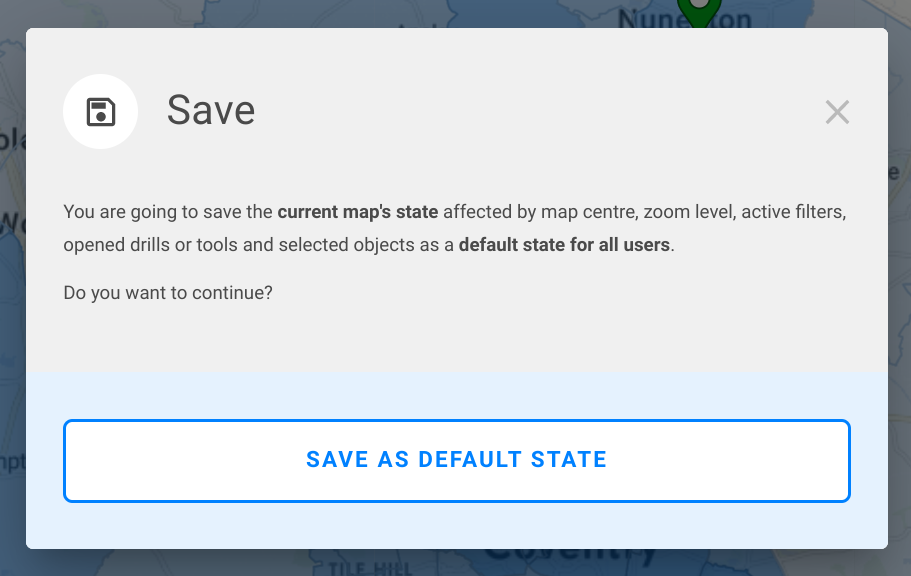Image resolution: width=911 pixels, height=576 pixels.
Task: Click the dimmed map left of the dialog
Action: pyautogui.click(x=12, y=300)
